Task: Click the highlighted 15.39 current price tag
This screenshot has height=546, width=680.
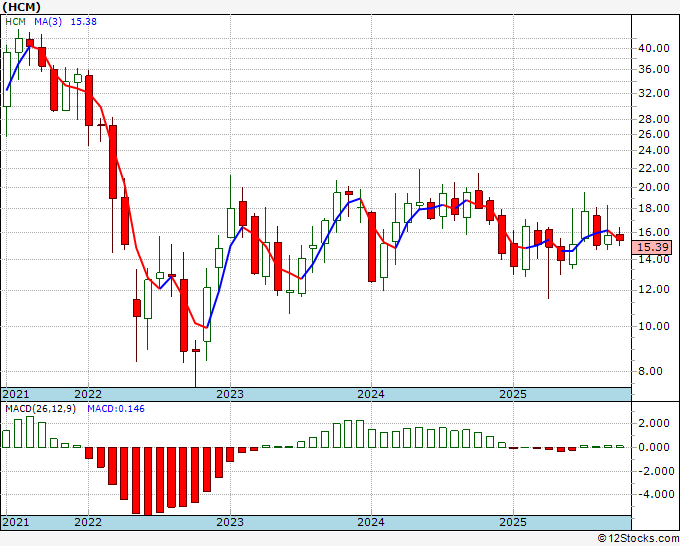Action: pyautogui.click(x=652, y=247)
